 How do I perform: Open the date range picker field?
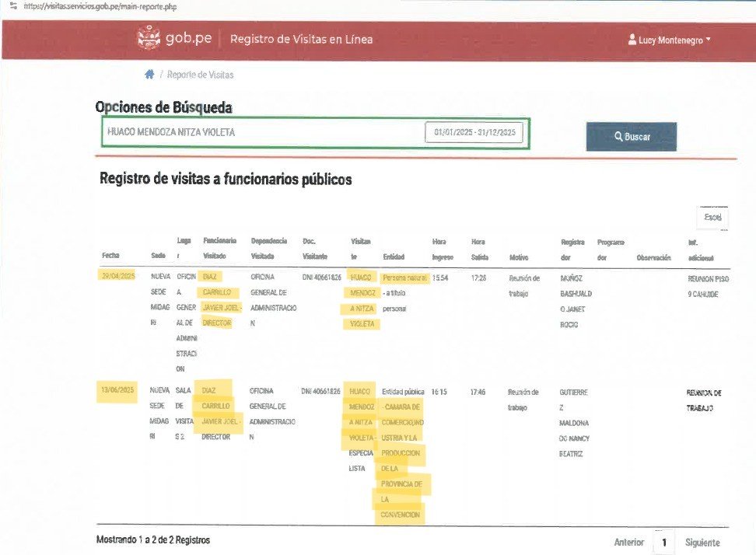[474, 133]
